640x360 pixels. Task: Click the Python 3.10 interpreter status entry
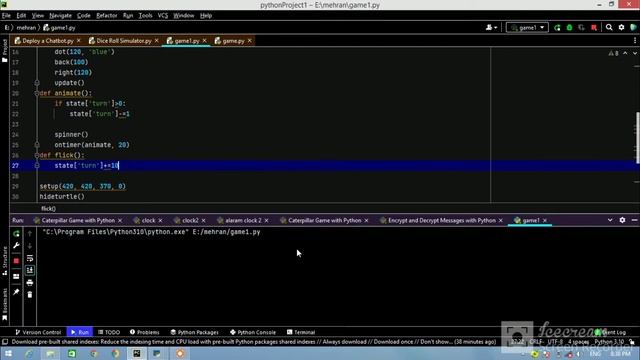click(x=609, y=342)
